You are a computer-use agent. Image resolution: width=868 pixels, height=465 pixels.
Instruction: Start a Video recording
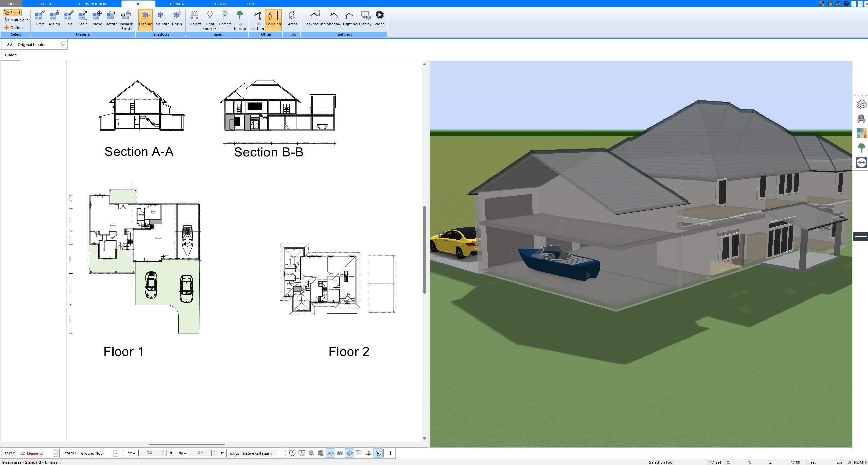(380, 19)
